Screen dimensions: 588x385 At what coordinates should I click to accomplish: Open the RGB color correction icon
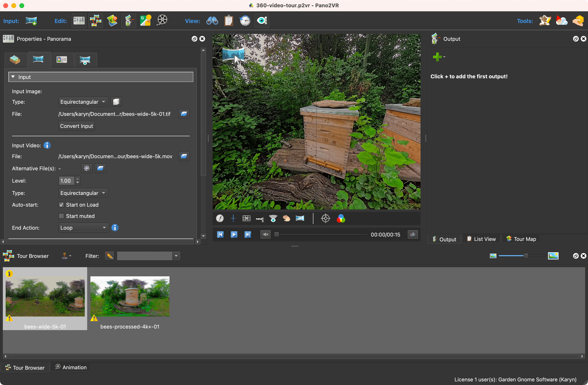click(x=341, y=219)
